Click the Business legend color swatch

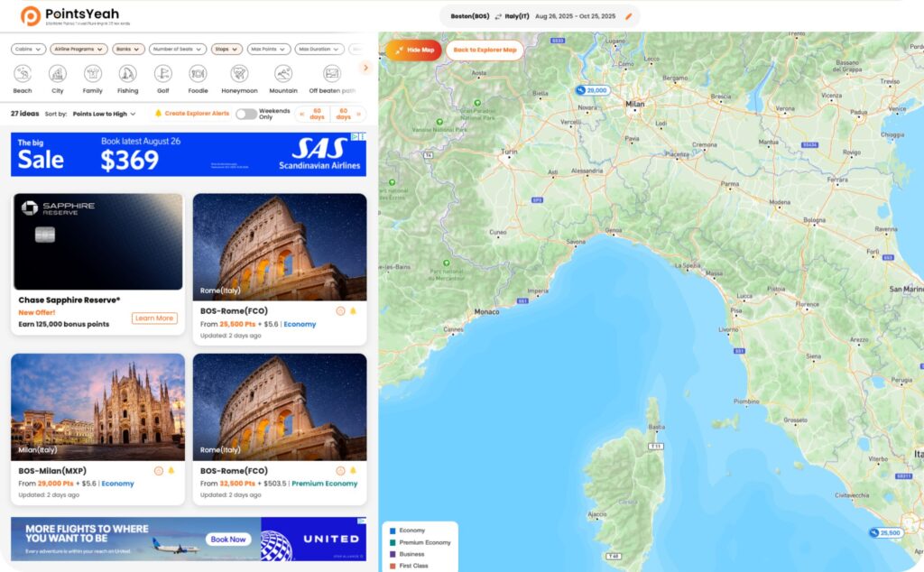coord(393,554)
